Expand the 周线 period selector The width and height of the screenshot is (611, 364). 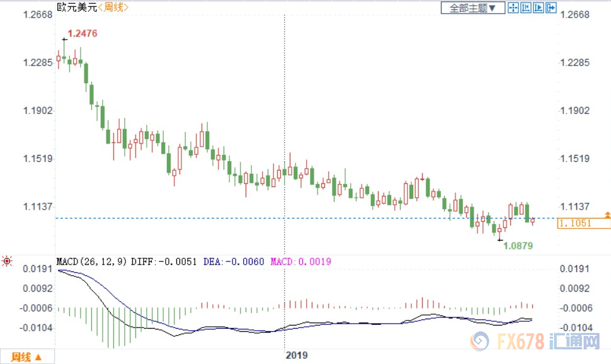point(27,356)
